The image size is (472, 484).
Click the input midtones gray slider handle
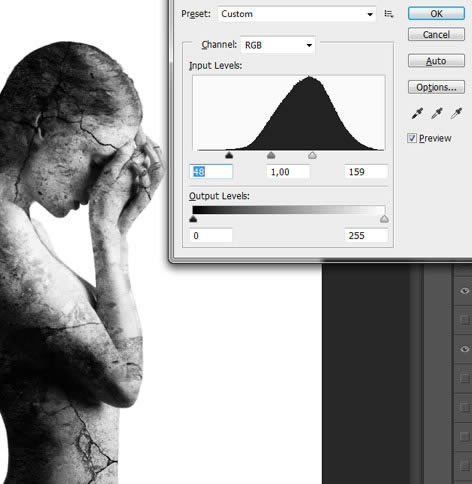pyautogui.click(x=271, y=155)
